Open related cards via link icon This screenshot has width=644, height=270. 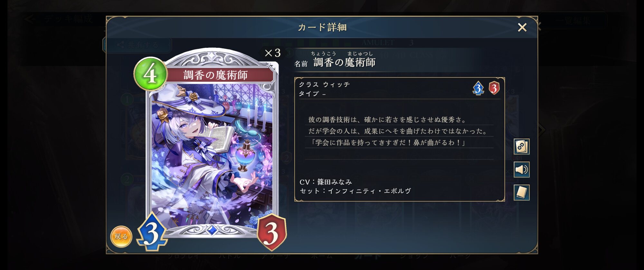click(x=521, y=146)
